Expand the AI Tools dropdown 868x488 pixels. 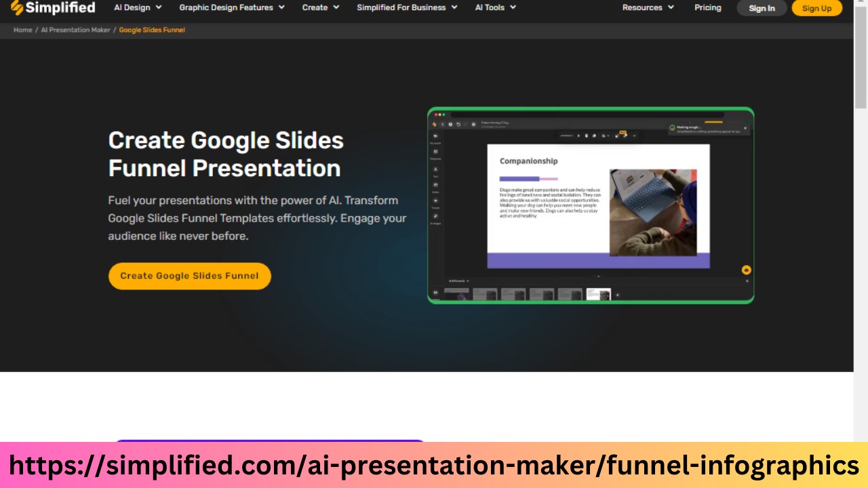(x=495, y=7)
